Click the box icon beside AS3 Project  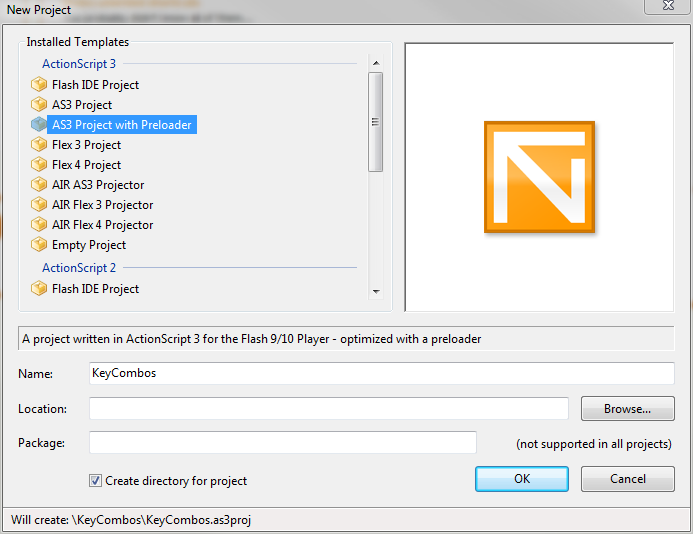39,104
